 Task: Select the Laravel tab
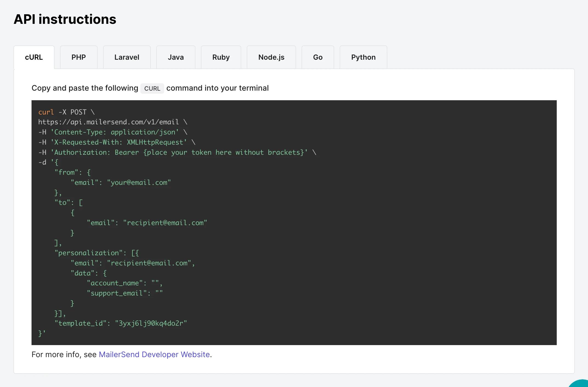pyautogui.click(x=127, y=57)
